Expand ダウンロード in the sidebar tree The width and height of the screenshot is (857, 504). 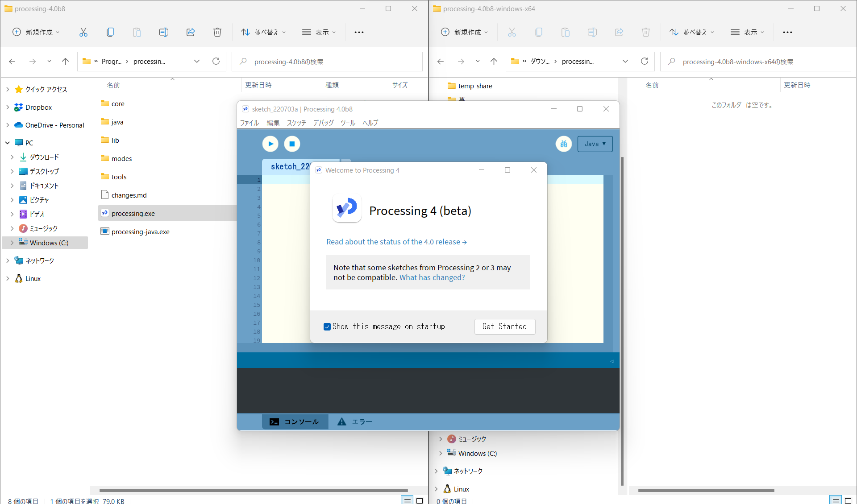tap(12, 157)
